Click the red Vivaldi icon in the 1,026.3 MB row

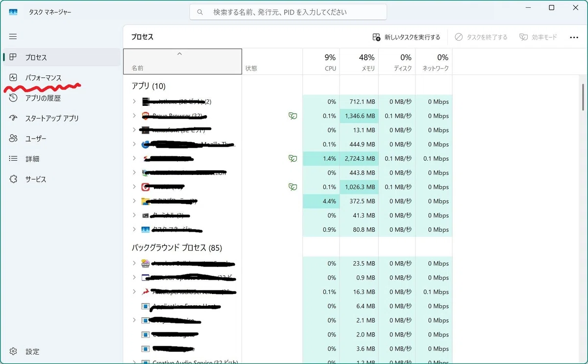(146, 187)
